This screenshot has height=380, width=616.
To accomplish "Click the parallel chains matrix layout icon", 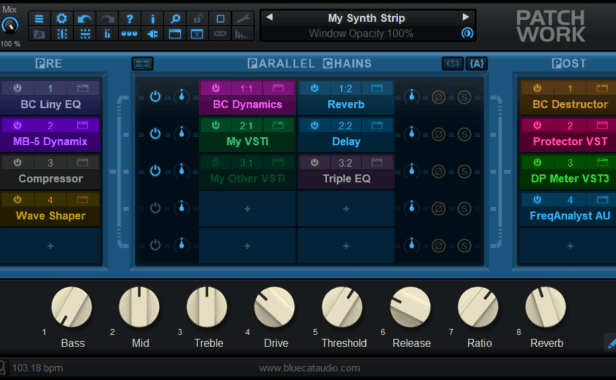I will click(x=142, y=63).
